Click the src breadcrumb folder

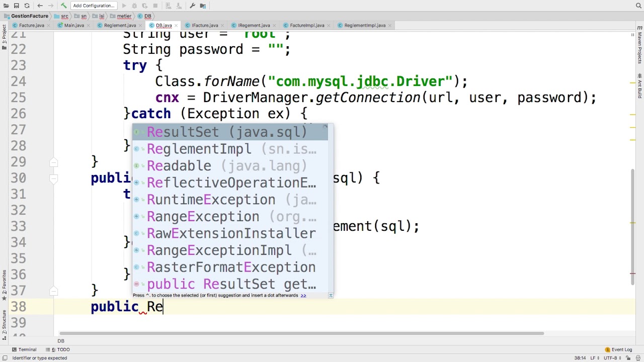tap(61, 16)
